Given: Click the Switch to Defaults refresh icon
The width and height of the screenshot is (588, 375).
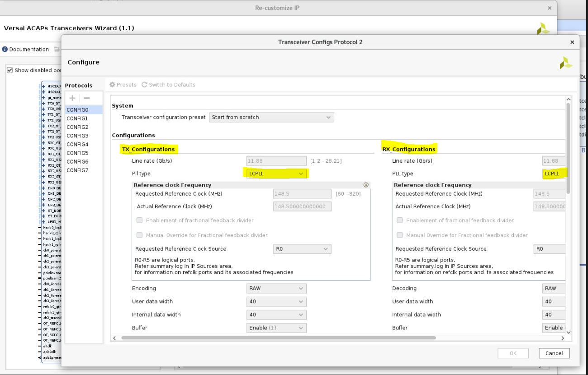Looking at the screenshot, I should point(144,84).
